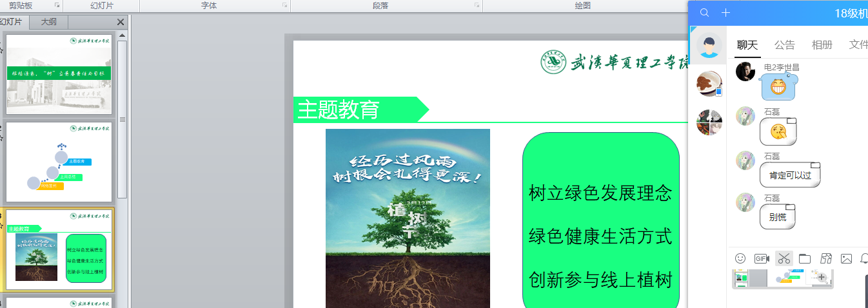Switch to the 大纲 tab
This screenshot has height=308, width=868.
[49, 22]
